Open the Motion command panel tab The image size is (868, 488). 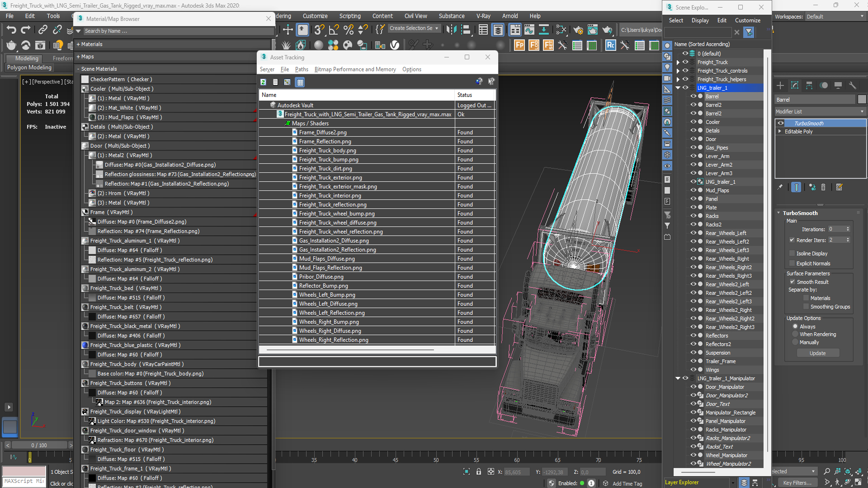(824, 85)
